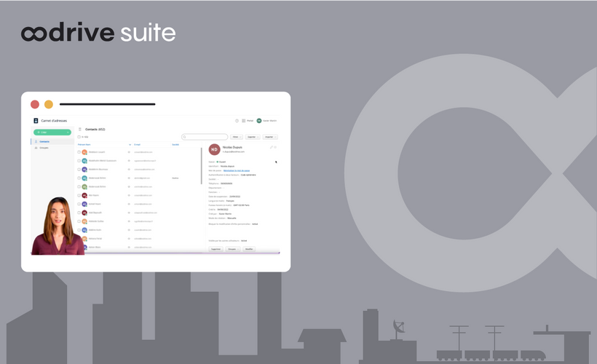Click the Carnet d'adresses app icon
Screen dimensions: 597x364
click(x=36, y=121)
